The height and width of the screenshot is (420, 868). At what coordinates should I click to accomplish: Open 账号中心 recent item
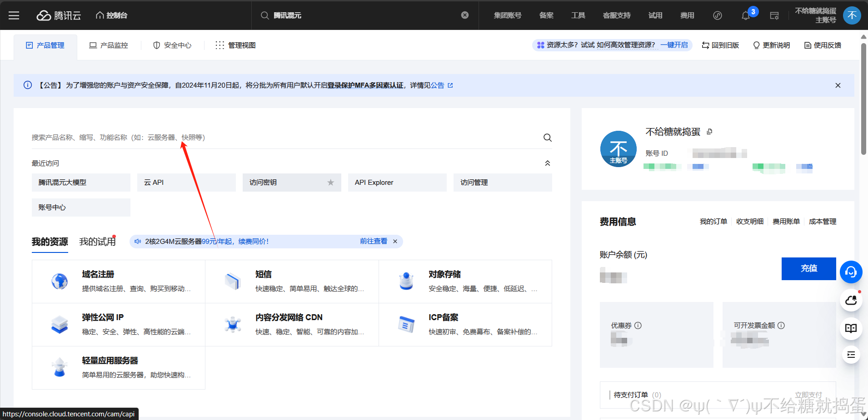81,208
